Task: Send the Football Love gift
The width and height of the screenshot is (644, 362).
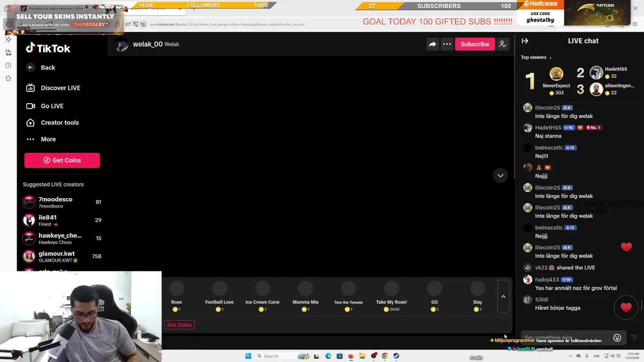Action: pos(219,296)
